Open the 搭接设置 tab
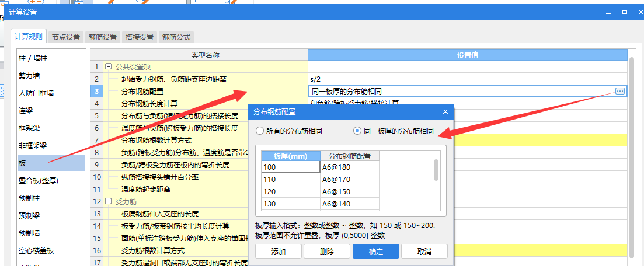Screen dimensions: 644x266 tap(140, 37)
